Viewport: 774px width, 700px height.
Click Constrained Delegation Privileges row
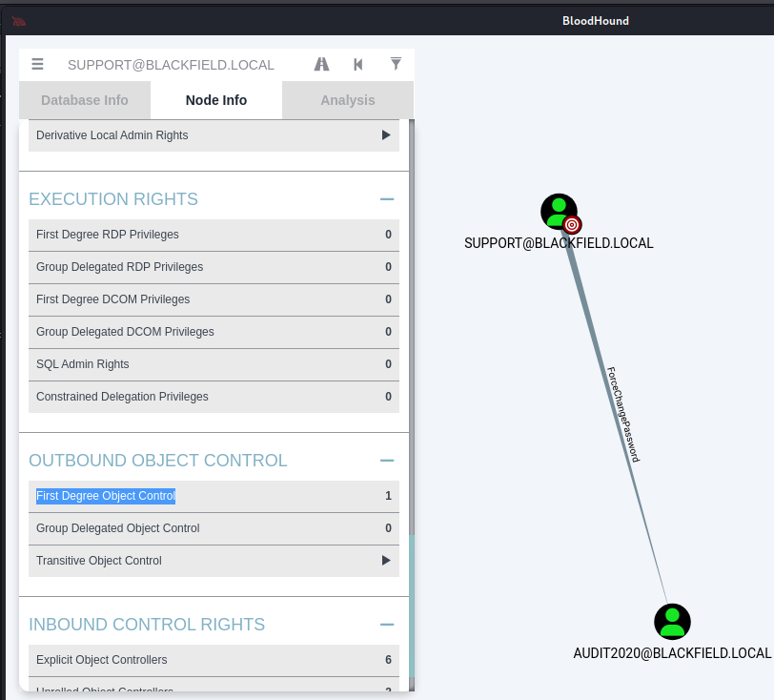pos(214,397)
